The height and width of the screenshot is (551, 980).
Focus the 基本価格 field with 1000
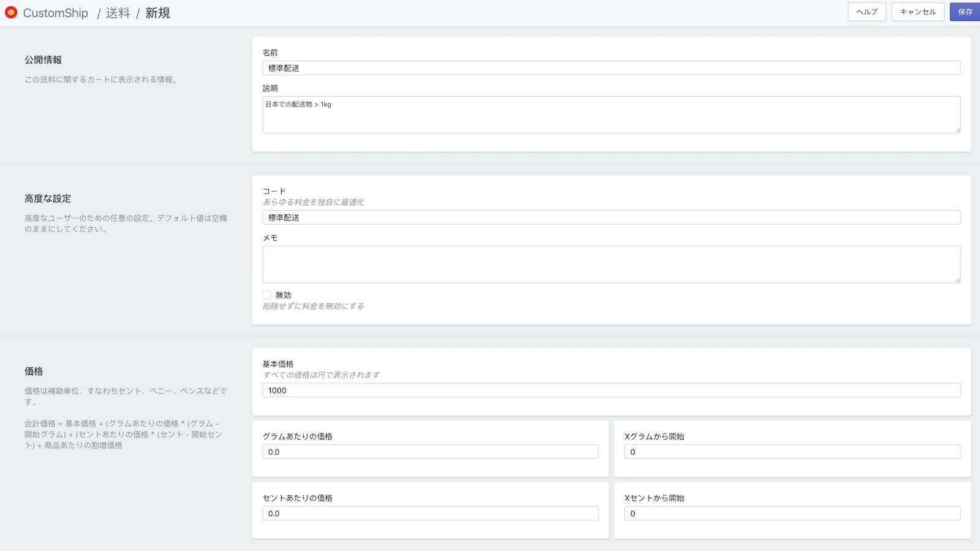pos(611,390)
